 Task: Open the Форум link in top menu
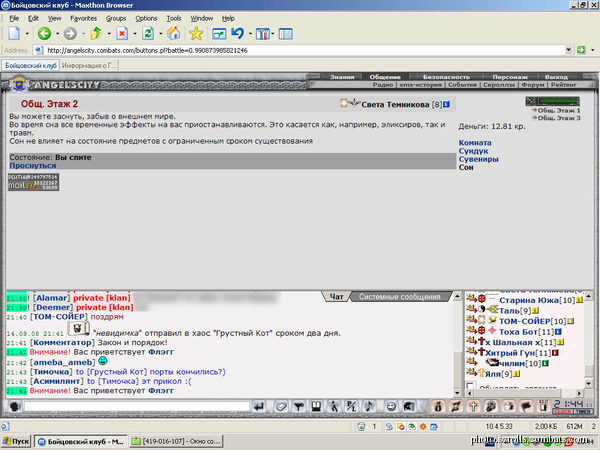tap(533, 85)
